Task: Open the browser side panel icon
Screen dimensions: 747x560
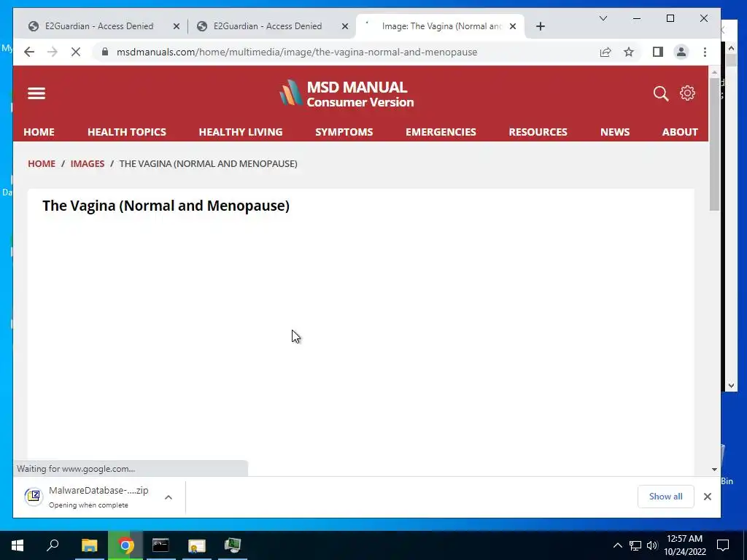Action: pos(658,52)
